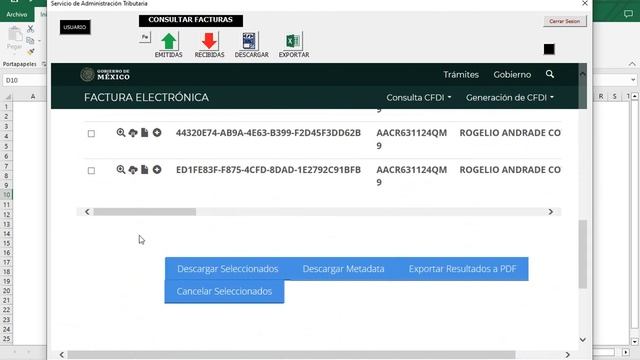Click Cancelar Seleccionados button
Image resolution: width=640 pixels, height=360 pixels.
(x=224, y=291)
